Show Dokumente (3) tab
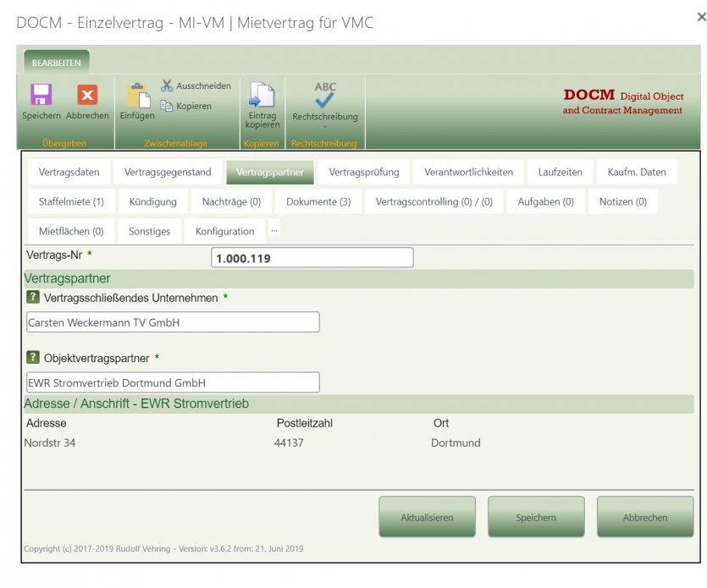707x588 pixels. coord(318,201)
